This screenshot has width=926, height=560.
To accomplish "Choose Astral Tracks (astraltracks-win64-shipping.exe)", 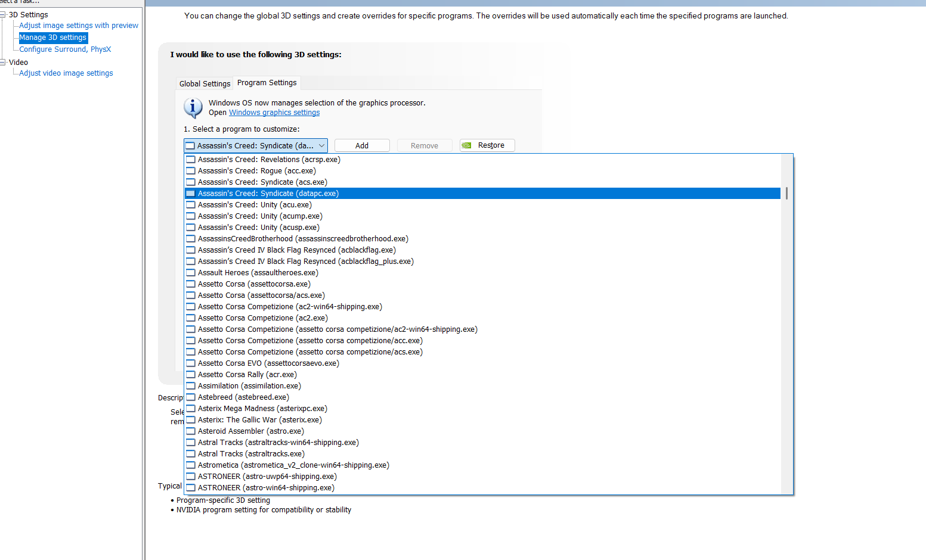I will click(482, 443).
